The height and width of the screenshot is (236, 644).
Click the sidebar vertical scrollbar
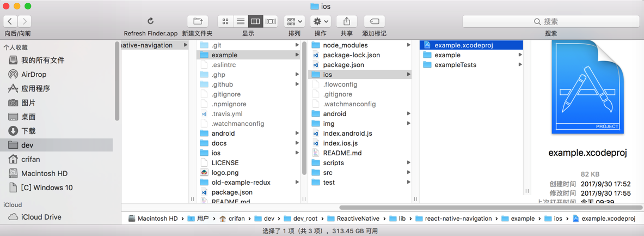coord(117,81)
